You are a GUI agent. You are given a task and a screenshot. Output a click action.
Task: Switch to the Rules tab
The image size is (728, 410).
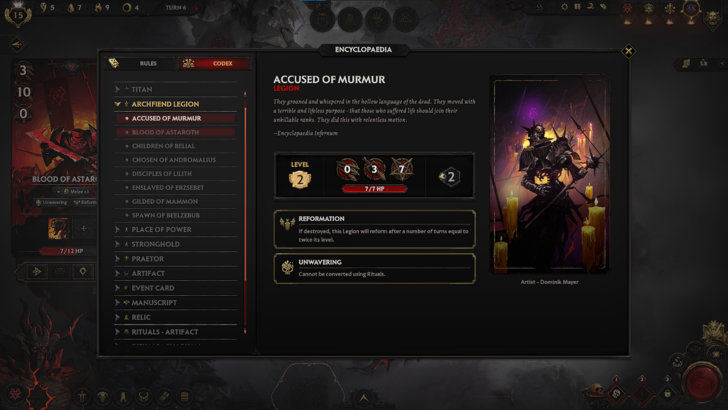(x=139, y=63)
